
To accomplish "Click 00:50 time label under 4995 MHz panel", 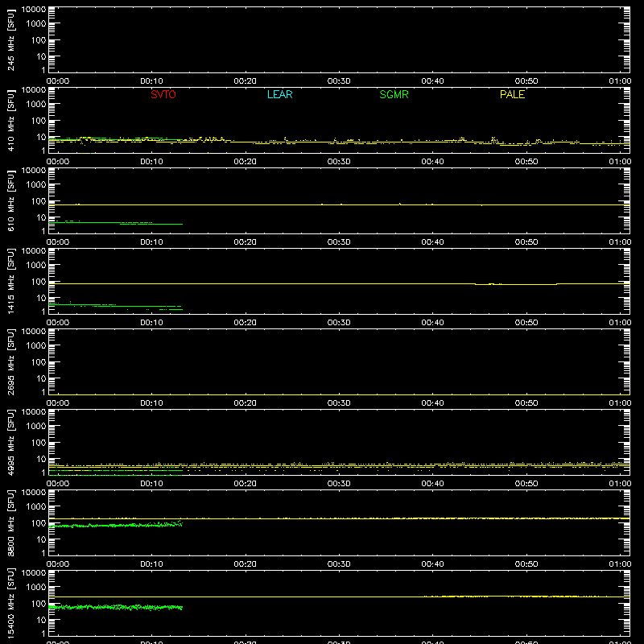I will tap(526, 484).
